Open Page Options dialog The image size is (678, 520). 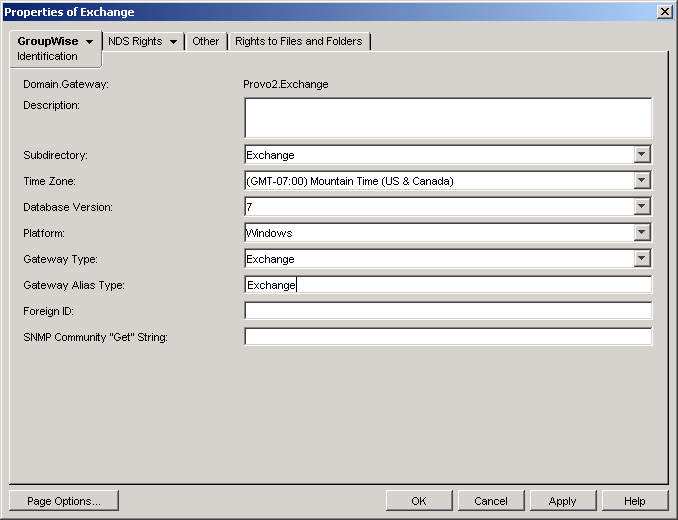tap(64, 501)
